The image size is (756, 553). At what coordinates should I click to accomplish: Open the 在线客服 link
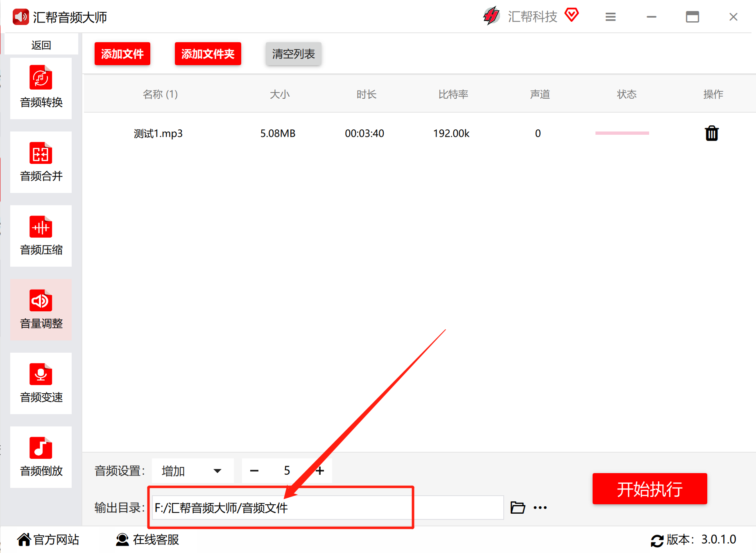156,539
